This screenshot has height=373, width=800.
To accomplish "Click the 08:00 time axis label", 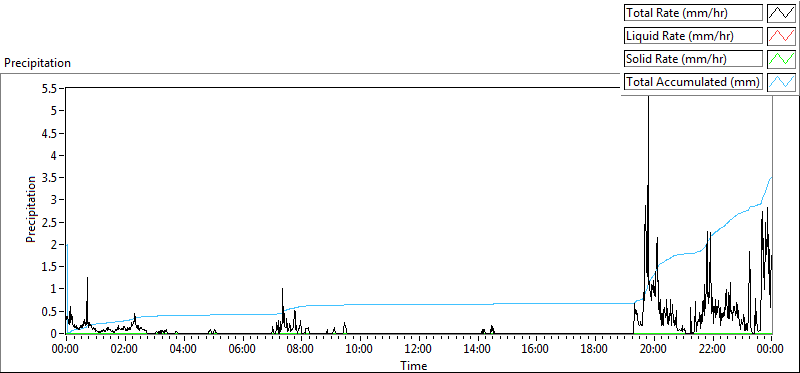I will [301, 349].
